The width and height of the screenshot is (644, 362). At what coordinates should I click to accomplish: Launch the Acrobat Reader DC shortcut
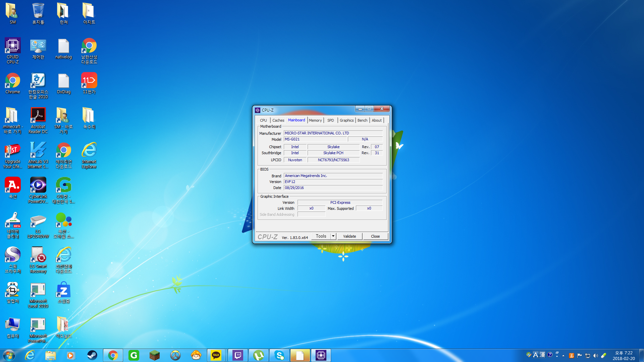(38, 121)
